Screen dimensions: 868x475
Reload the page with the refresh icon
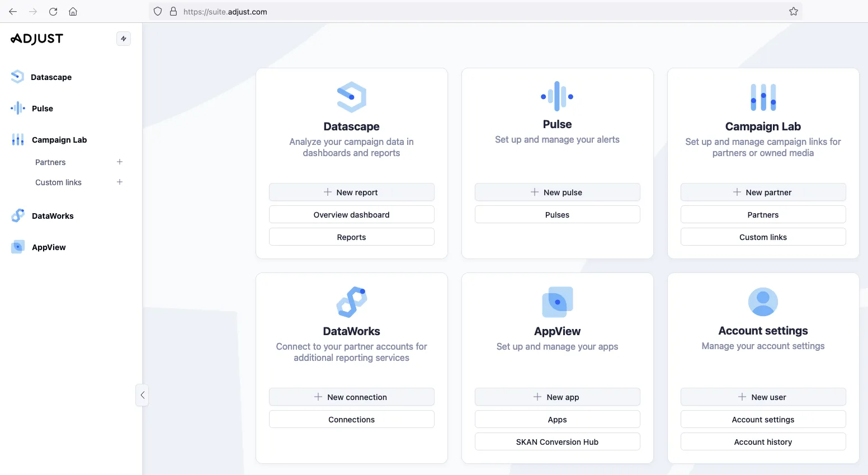pyautogui.click(x=53, y=12)
